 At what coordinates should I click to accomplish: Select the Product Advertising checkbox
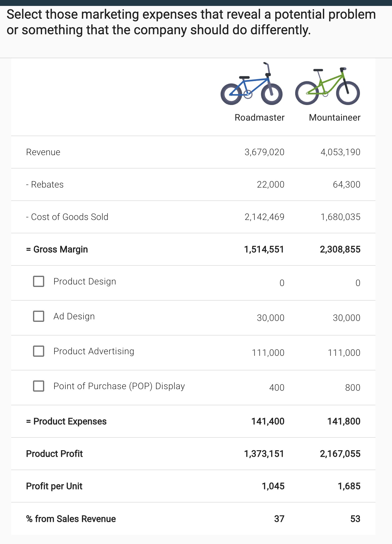point(39,351)
